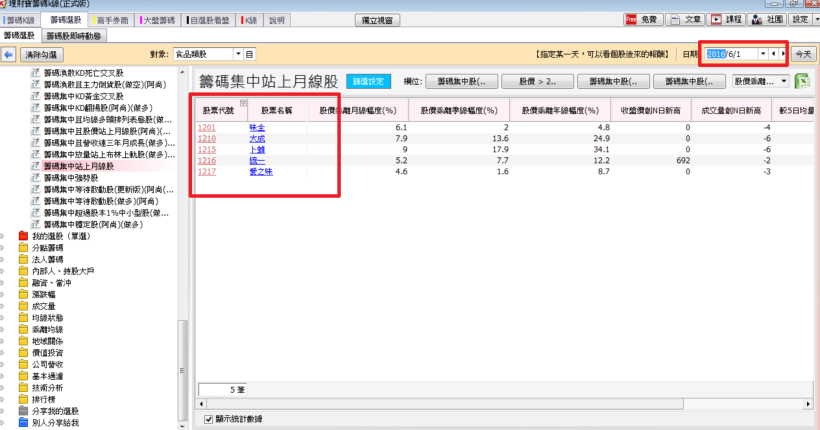Open the 課程 courses button
This screenshot has height=430, width=820.
tap(726, 20)
